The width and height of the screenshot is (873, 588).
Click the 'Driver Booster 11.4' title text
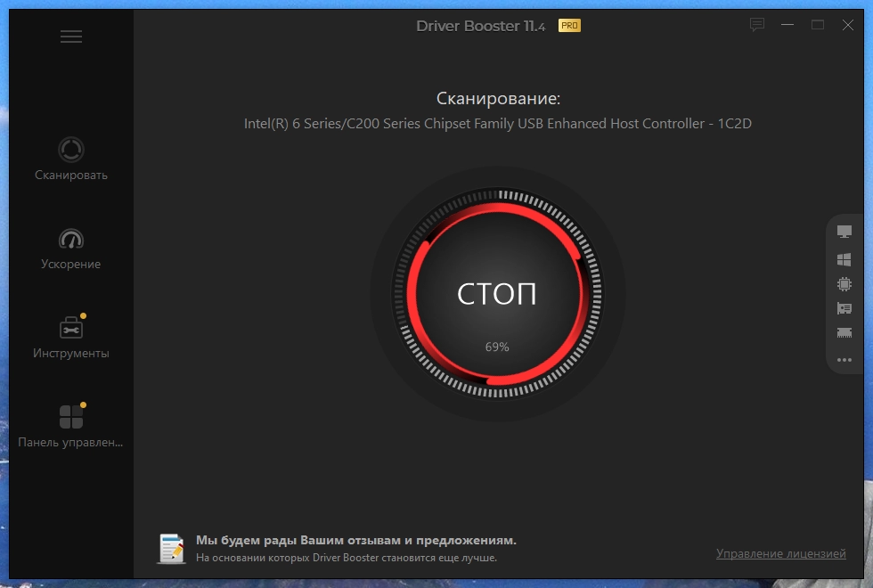click(x=480, y=26)
